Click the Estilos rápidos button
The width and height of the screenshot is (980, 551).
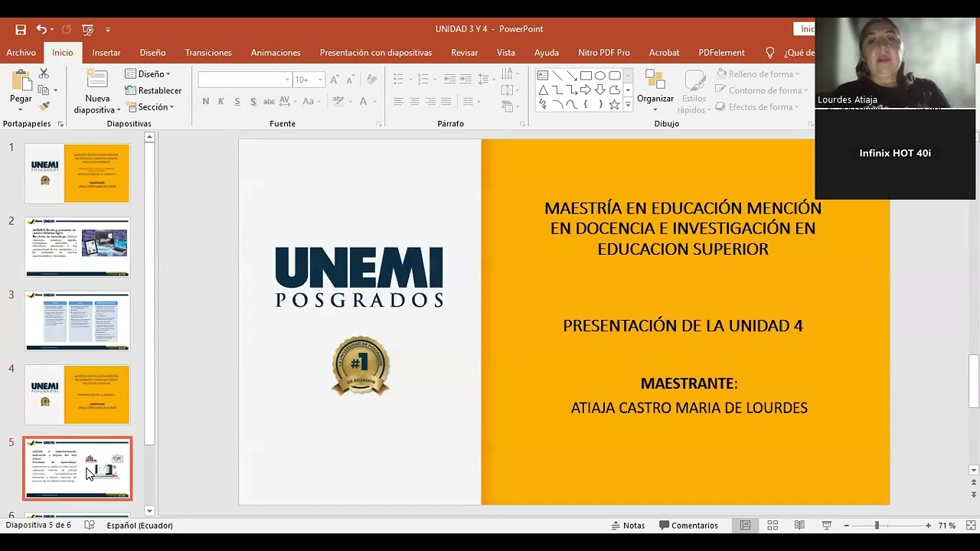694,92
